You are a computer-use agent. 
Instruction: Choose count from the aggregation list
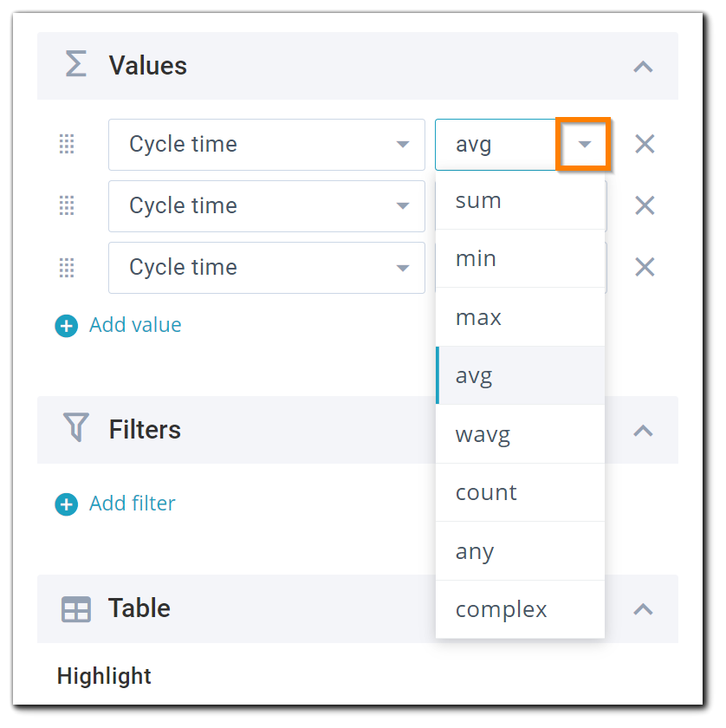[x=520, y=492]
